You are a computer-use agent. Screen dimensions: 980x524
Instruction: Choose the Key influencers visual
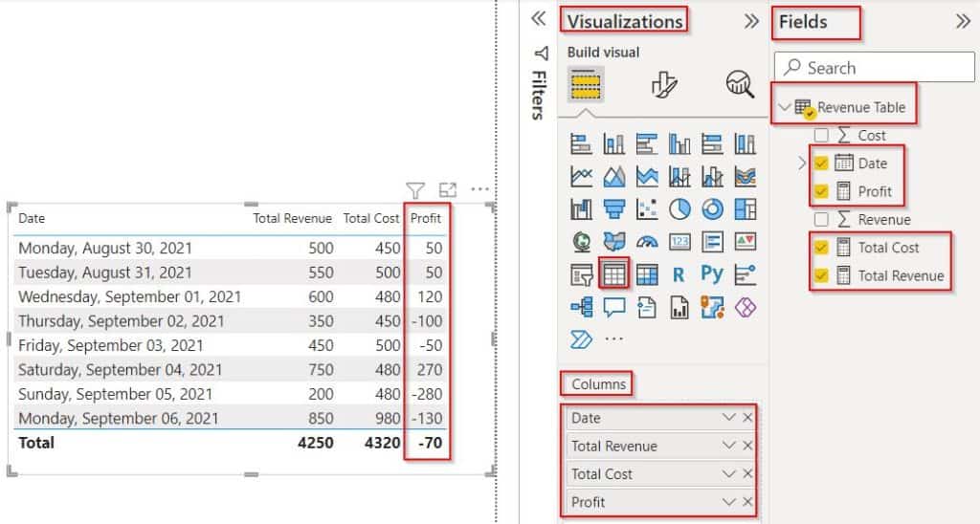(x=745, y=274)
